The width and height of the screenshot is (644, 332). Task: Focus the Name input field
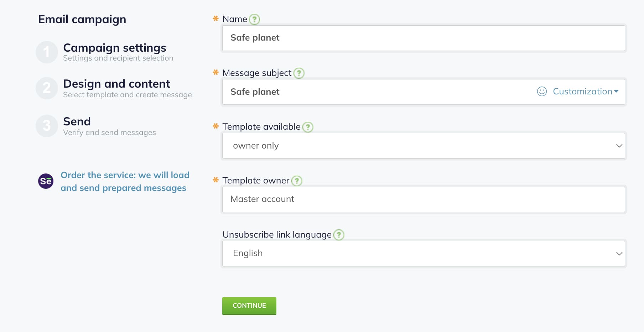pyautogui.click(x=424, y=38)
